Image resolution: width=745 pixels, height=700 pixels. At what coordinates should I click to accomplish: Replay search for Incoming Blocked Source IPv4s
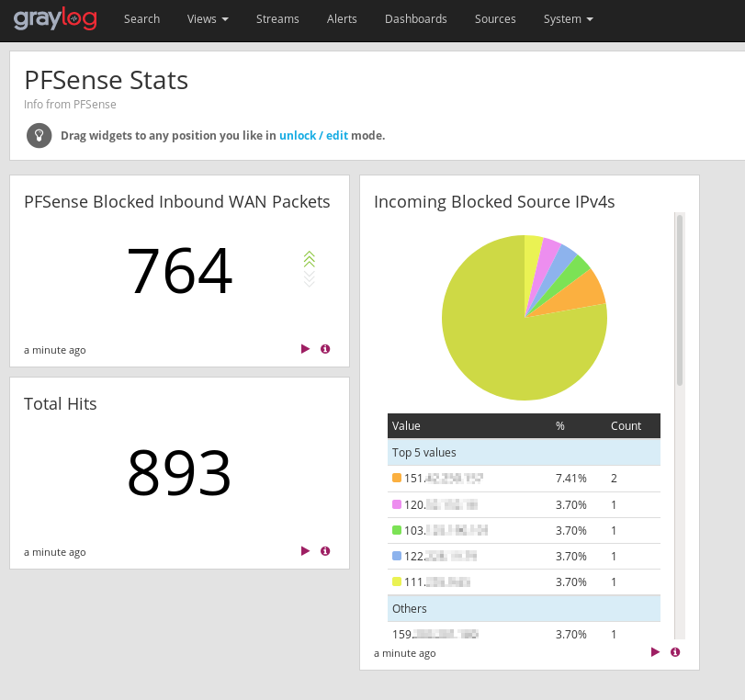[656, 652]
